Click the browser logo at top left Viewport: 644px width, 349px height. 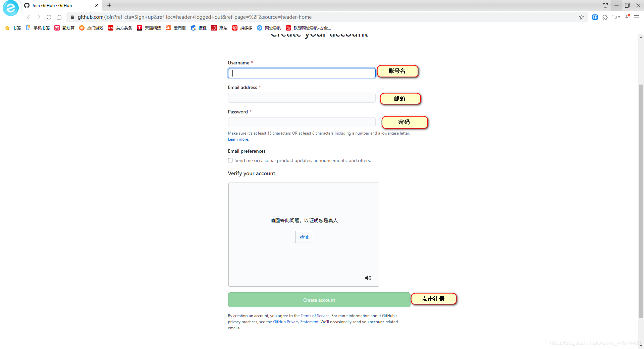11,8
